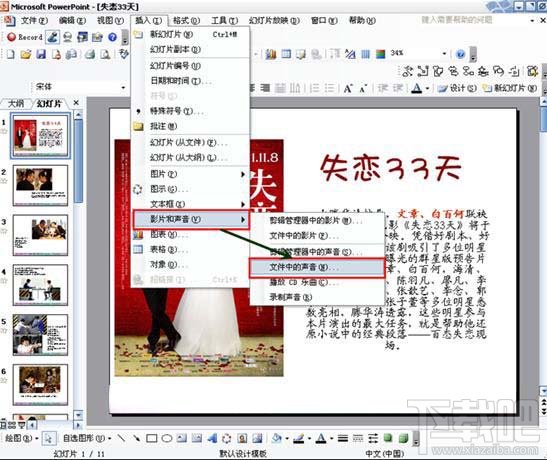Image resolution: width=547 pixels, height=460 pixels.
Task: Expand drawing toolbar options arrow
Action: [416, 439]
